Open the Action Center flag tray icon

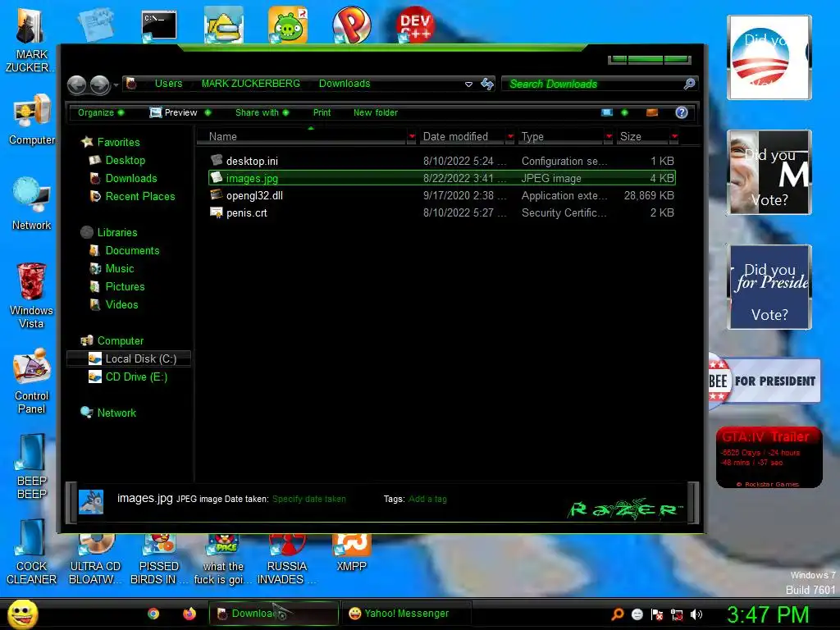(x=657, y=614)
